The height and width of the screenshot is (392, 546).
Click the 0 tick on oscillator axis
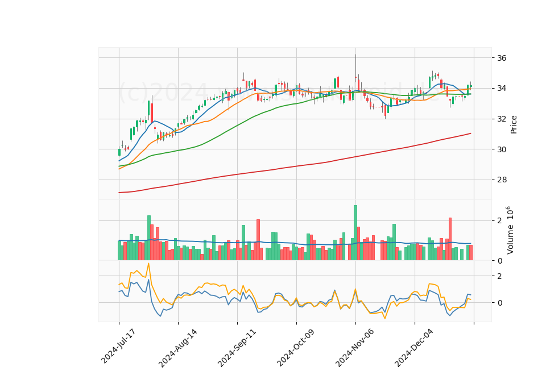click(x=499, y=303)
